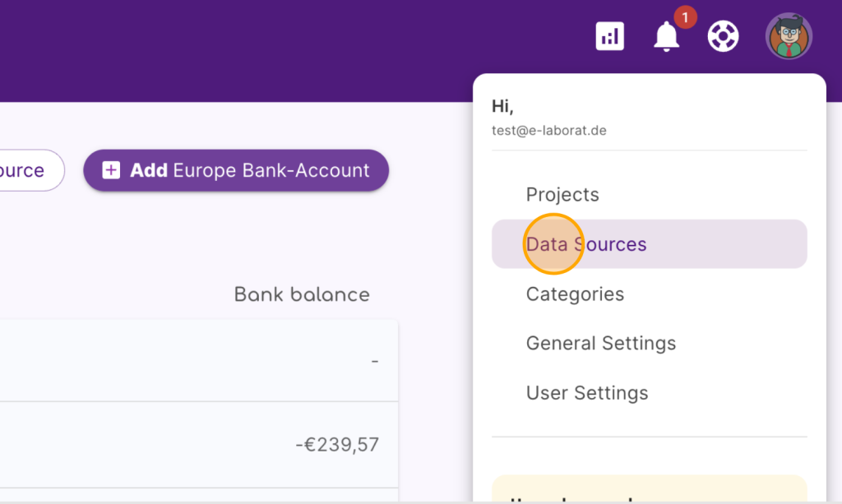Click the plus icon on Add Europe Bank-Account
The image size is (842, 504).
click(x=111, y=170)
